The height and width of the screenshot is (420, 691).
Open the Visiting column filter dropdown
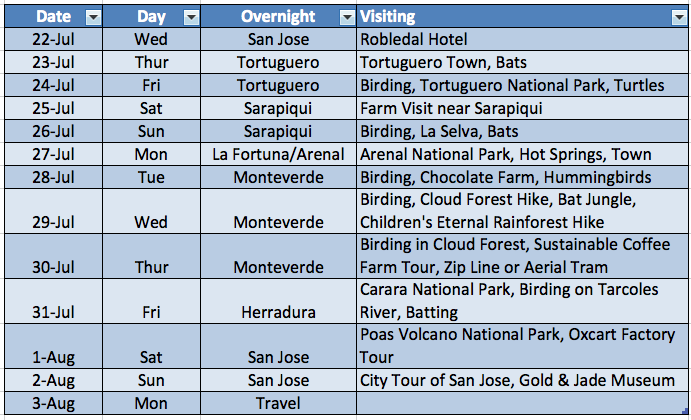coord(678,17)
